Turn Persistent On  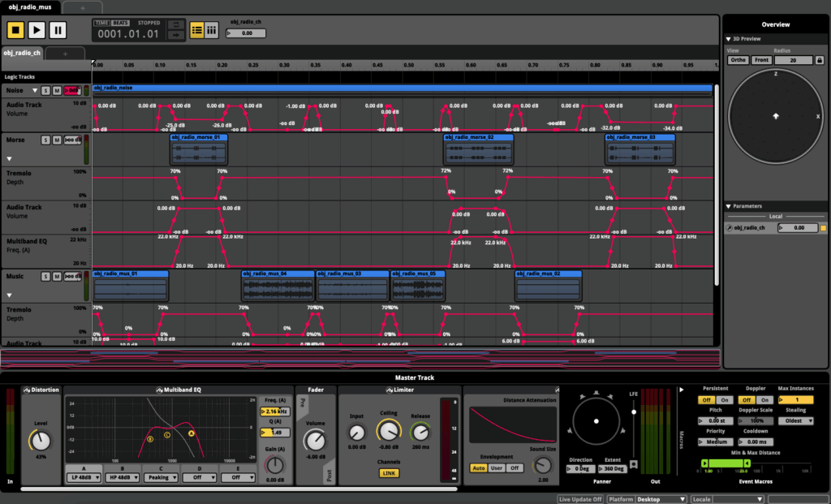pos(723,400)
